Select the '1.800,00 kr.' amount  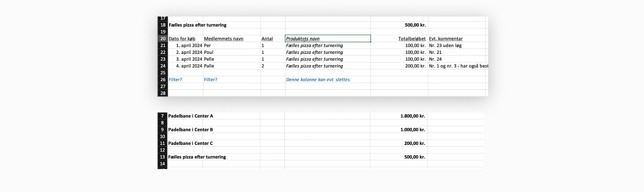413,116
